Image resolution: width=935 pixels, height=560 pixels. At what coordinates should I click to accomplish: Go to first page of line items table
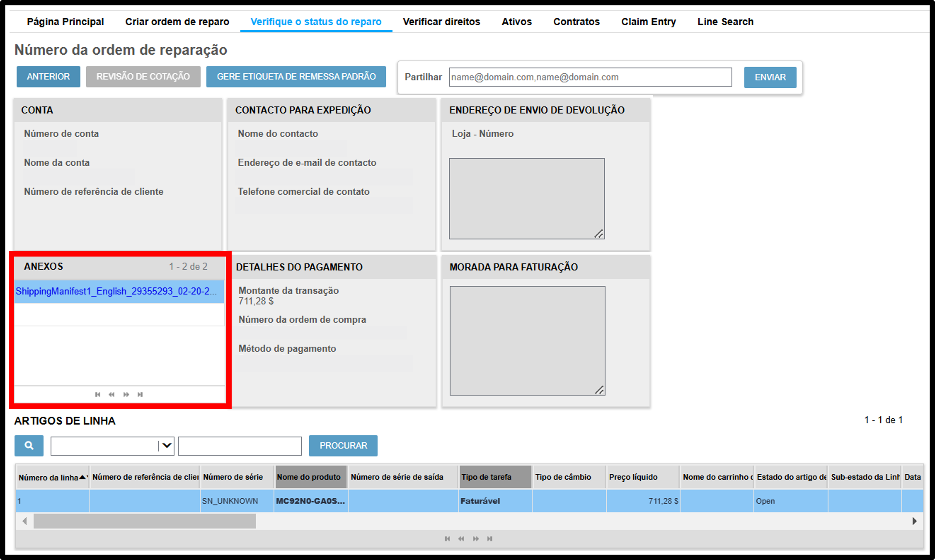(x=447, y=538)
